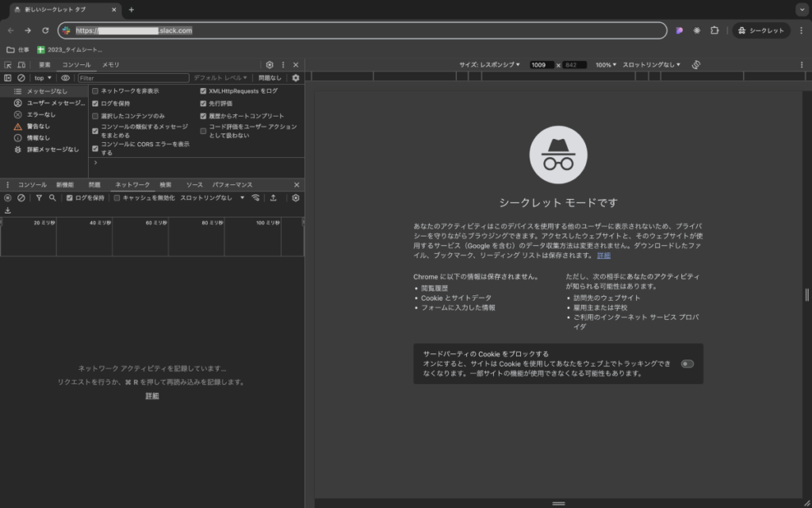Click the export HAR download icon

8,210
